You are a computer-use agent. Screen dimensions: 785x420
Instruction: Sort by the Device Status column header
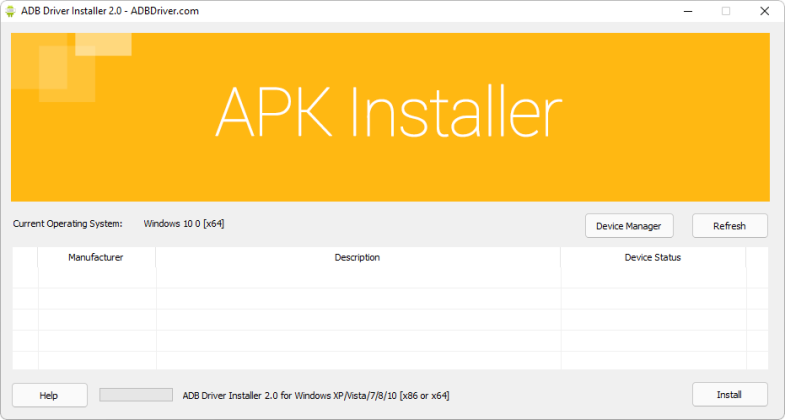point(653,257)
